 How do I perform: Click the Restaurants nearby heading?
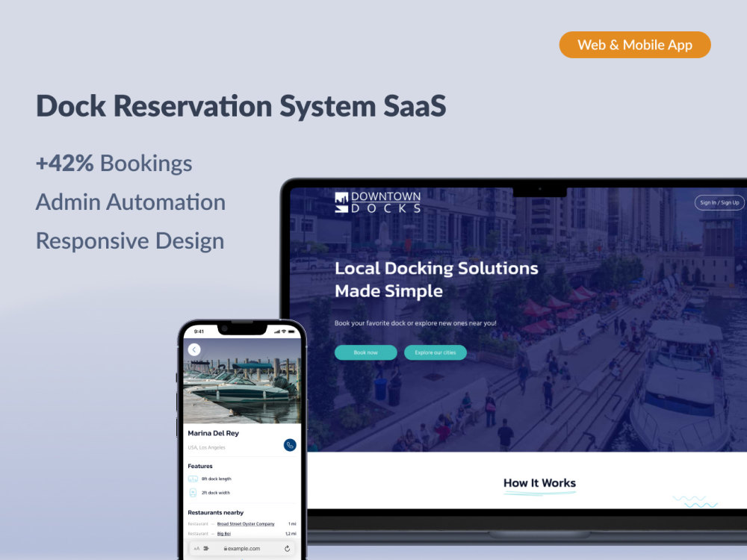(215, 512)
